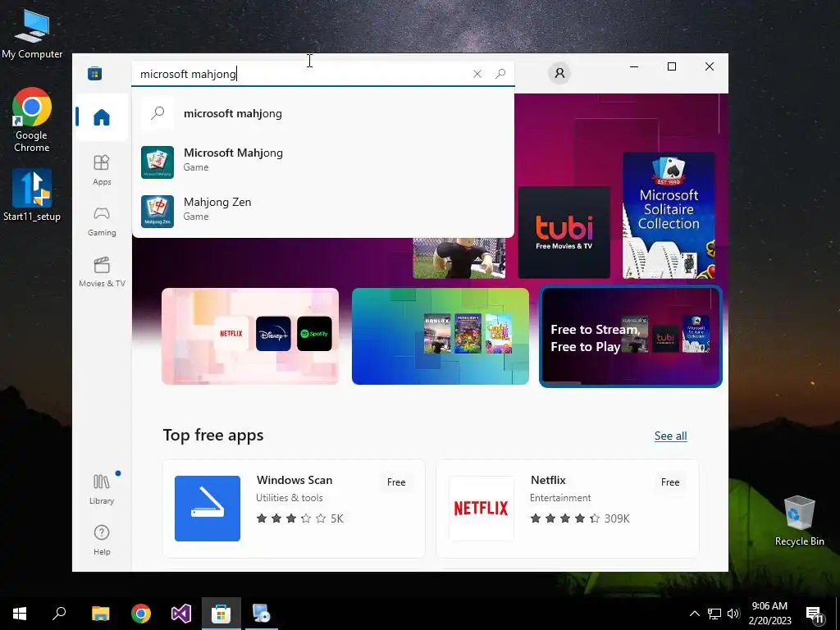The image size is (840, 630).
Task: Open the Windows Start menu
Action: point(20,614)
